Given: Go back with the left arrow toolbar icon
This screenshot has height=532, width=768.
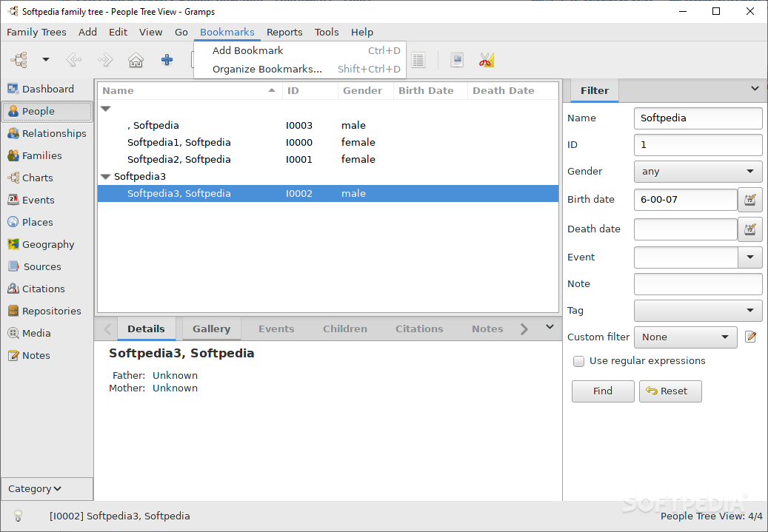Looking at the screenshot, I should [x=74, y=60].
